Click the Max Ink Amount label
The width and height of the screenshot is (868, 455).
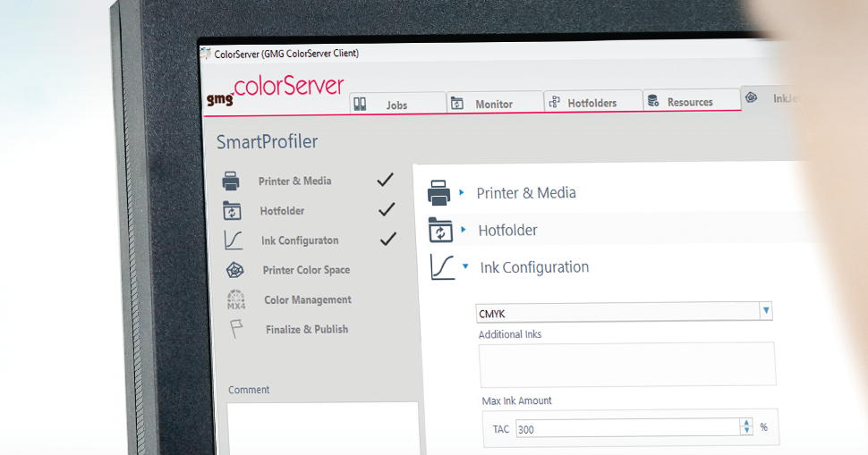(516, 400)
